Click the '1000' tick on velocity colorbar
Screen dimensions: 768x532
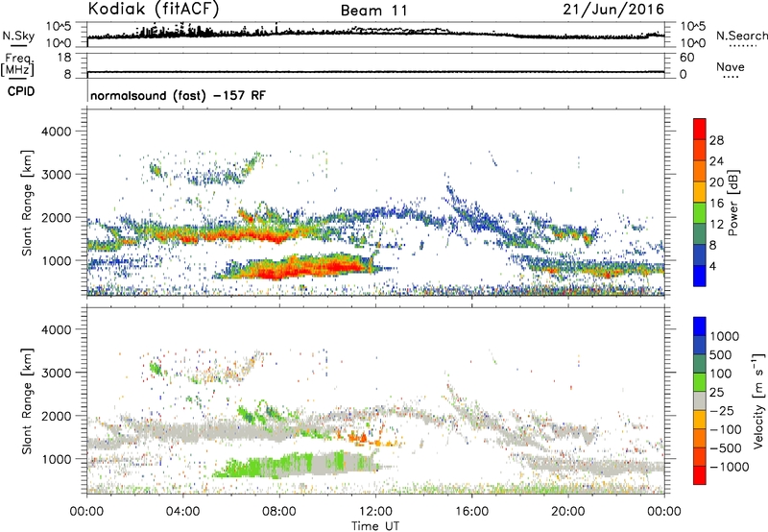point(725,336)
